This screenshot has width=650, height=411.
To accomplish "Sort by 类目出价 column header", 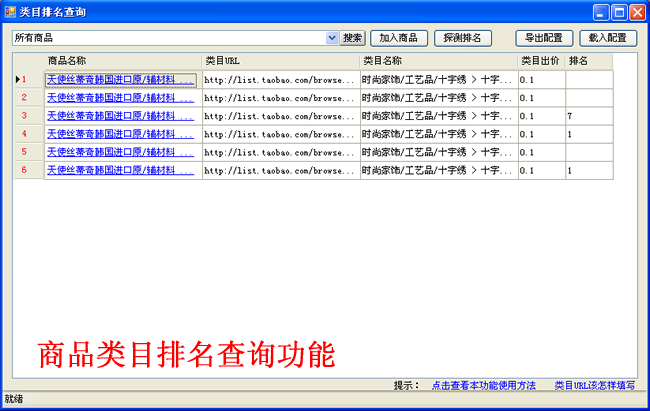I will tap(541, 61).
